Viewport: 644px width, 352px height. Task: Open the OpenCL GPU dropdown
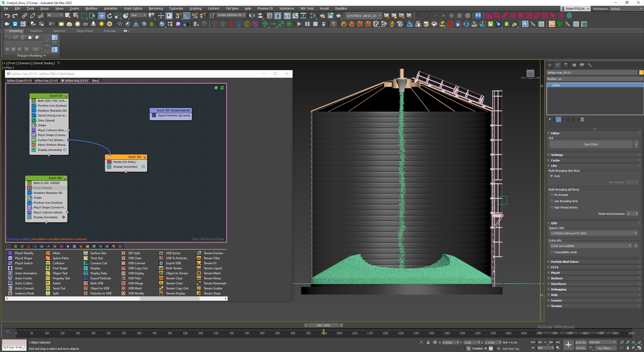(x=593, y=233)
